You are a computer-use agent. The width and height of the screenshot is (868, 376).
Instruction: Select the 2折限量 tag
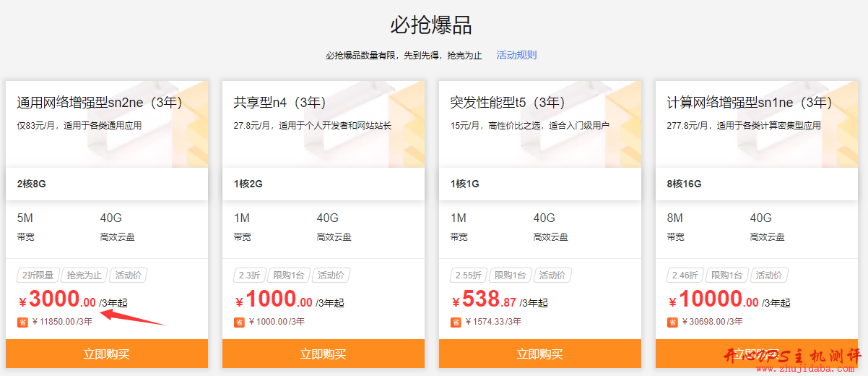(38, 275)
